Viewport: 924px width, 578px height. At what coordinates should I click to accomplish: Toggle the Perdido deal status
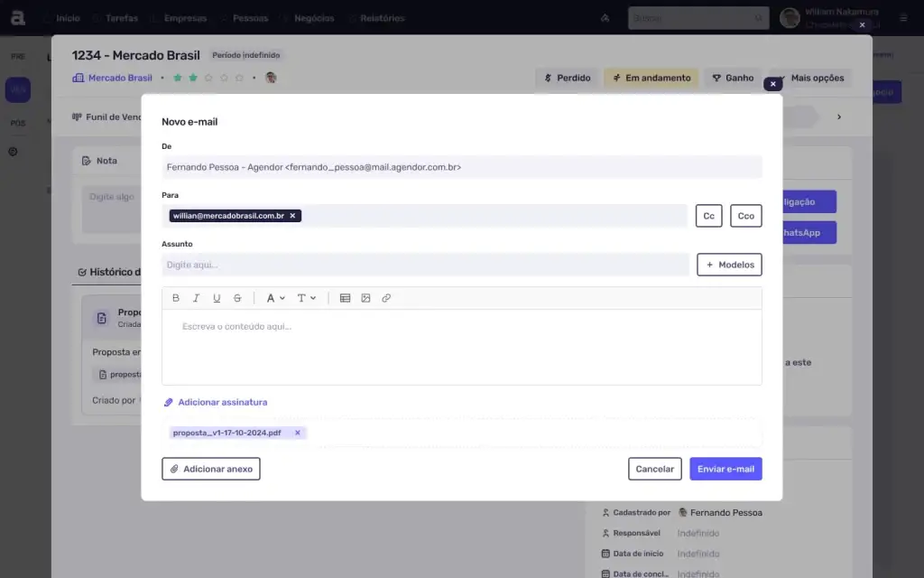pyautogui.click(x=567, y=78)
